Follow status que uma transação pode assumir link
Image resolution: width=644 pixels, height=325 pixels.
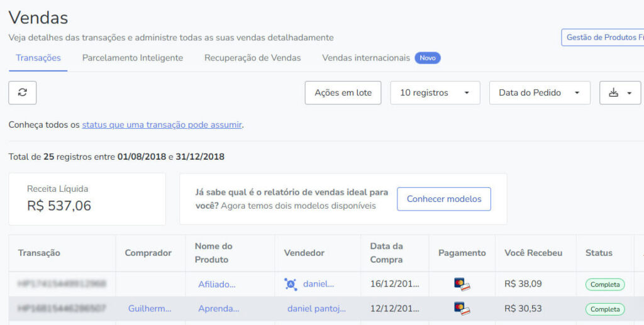(x=162, y=124)
